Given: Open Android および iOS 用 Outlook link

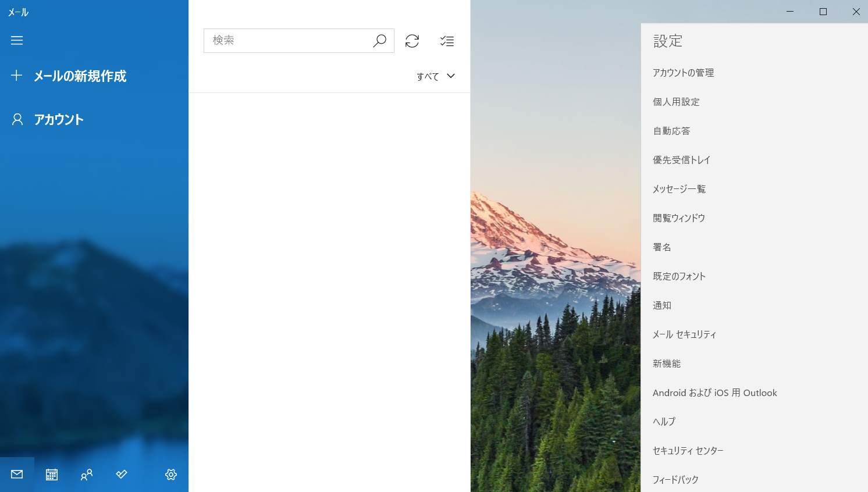Looking at the screenshot, I should (x=755, y=393).
